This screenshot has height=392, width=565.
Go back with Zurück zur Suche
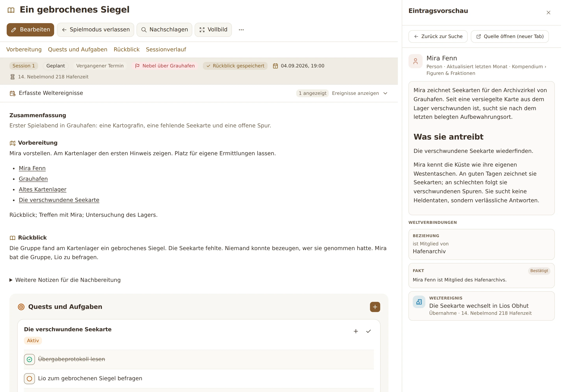point(438,37)
